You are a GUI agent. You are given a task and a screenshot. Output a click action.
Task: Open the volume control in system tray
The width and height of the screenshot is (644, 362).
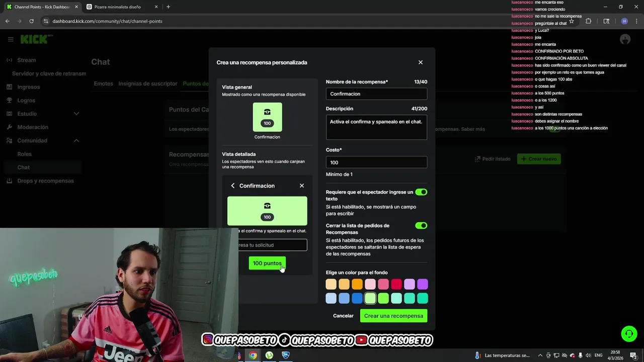click(x=588, y=355)
